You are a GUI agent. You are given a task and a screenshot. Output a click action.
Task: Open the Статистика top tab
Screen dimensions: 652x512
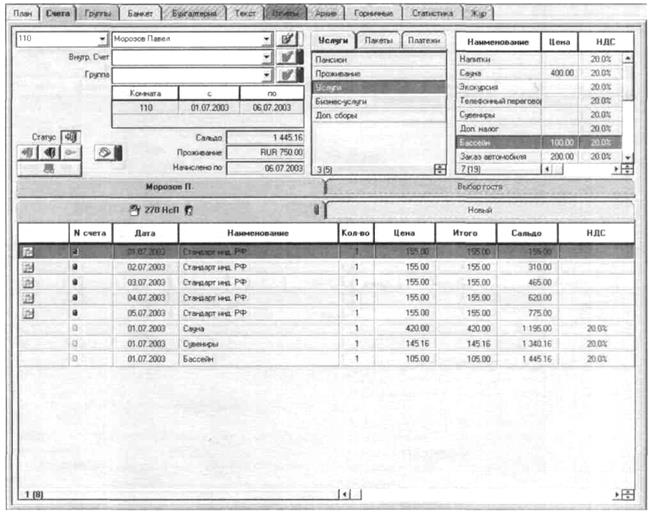click(x=435, y=15)
